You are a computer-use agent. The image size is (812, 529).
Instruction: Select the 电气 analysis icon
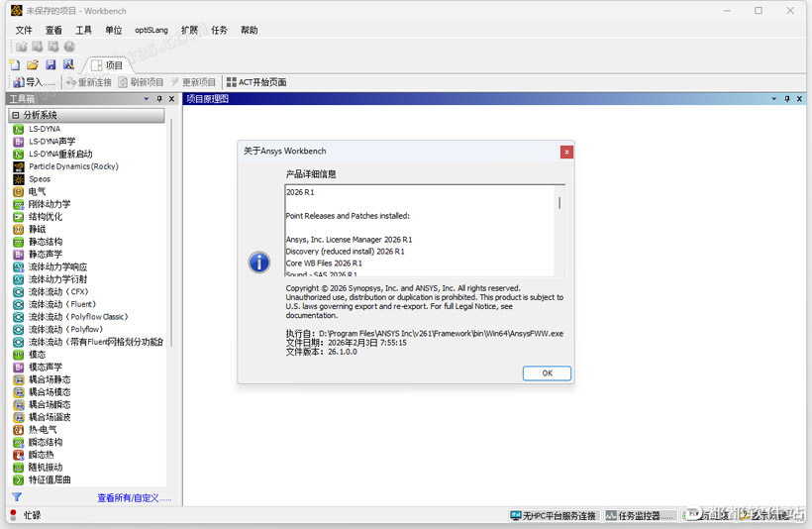click(x=18, y=192)
